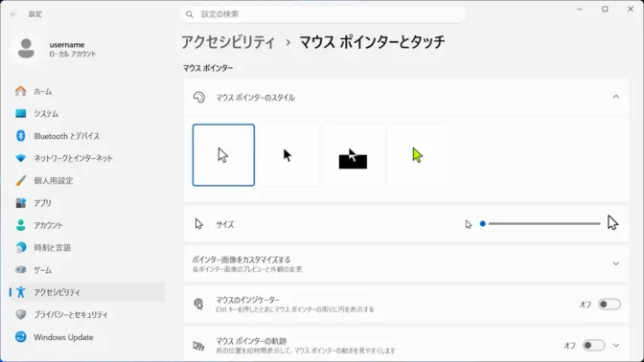
Task: Click the large cursor icon right of slider
Action: 612,223
